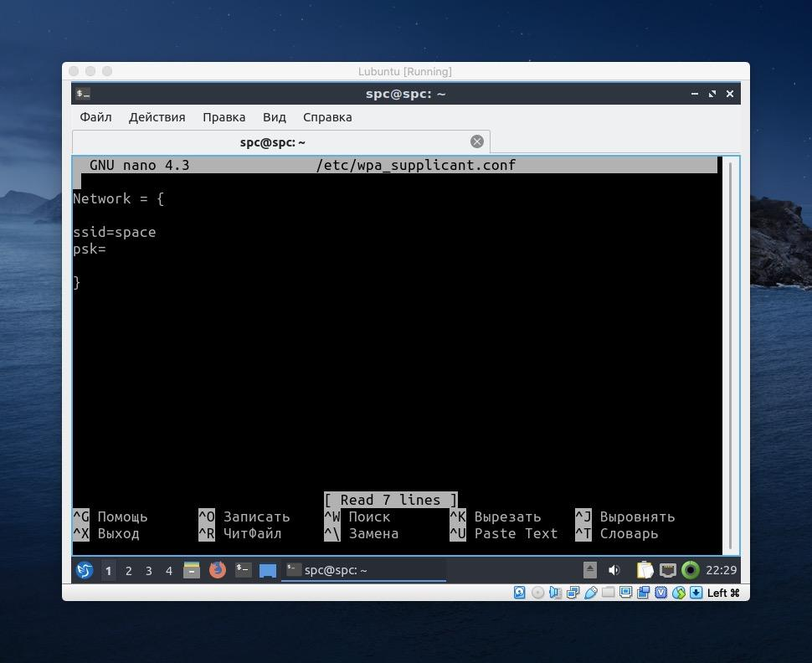The height and width of the screenshot is (663, 812).
Task: Click the VirtualBox CPU virtualization V icon
Action: [x=661, y=593]
